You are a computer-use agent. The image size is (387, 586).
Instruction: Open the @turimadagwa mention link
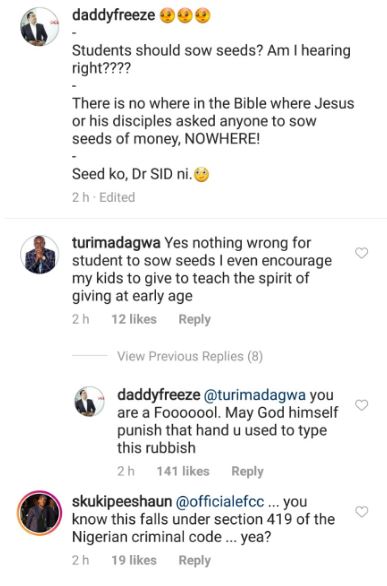(x=254, y=395)
